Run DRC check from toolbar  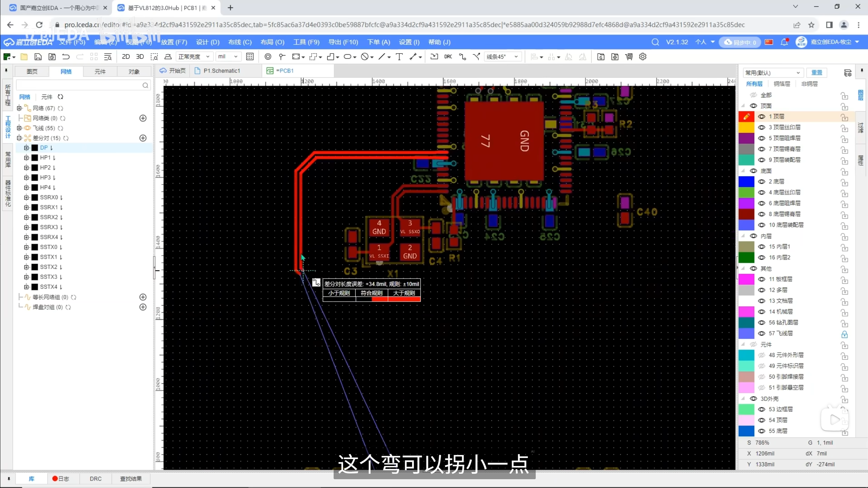tap(448, 57)
